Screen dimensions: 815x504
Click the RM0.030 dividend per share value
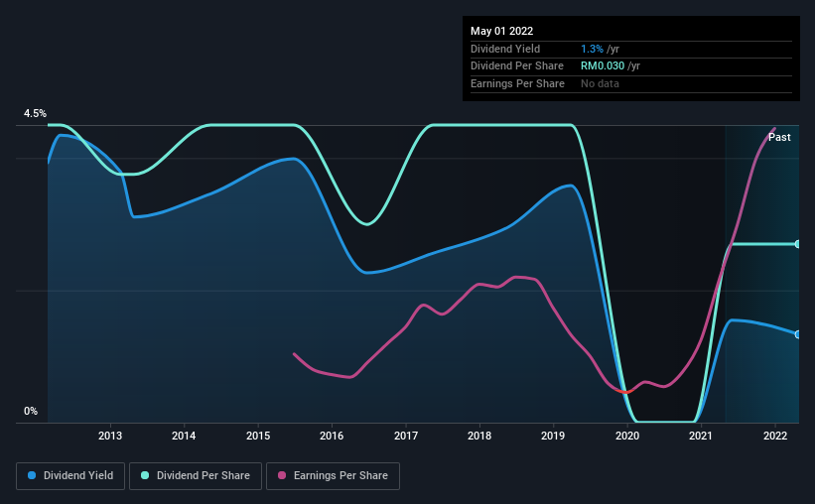pos(603,66)
